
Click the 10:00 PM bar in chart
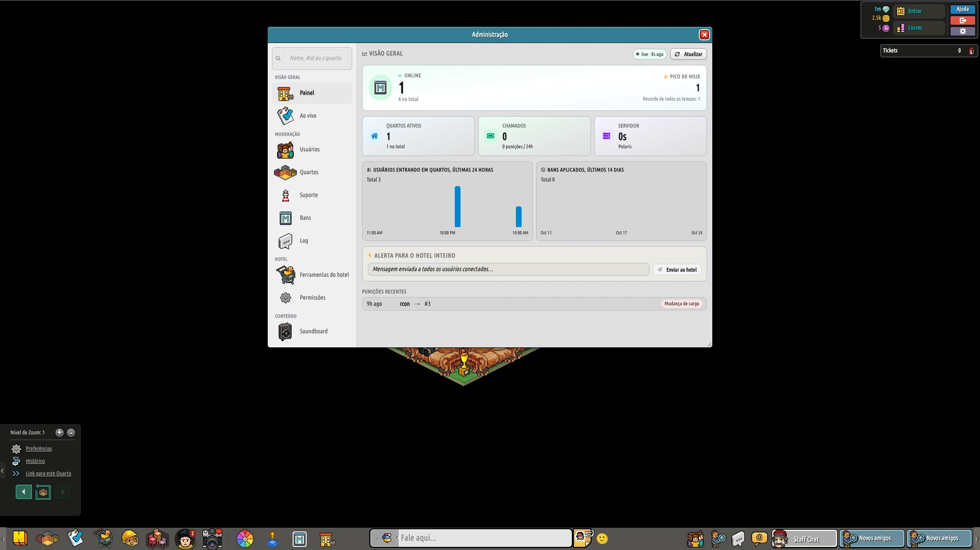(x=457, y=206)
